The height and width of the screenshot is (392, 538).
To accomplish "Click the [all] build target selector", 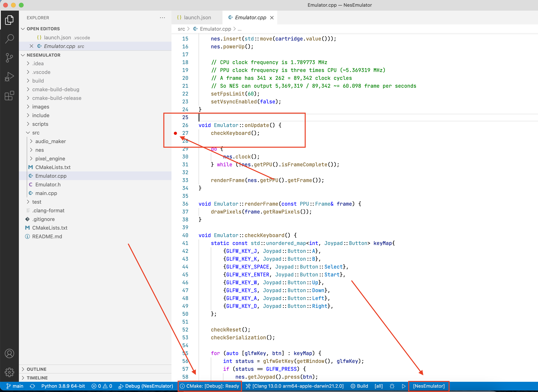I will tap(379, 386).
